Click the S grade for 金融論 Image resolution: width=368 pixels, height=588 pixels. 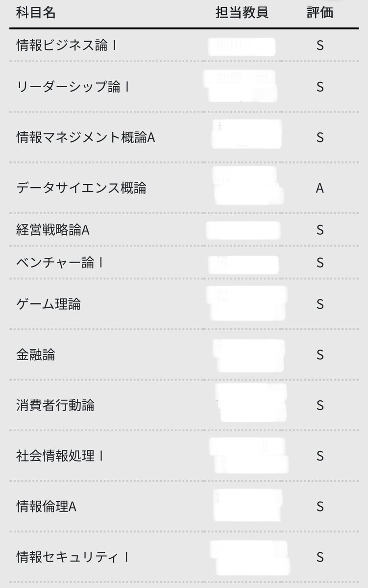tap(320, 355)
